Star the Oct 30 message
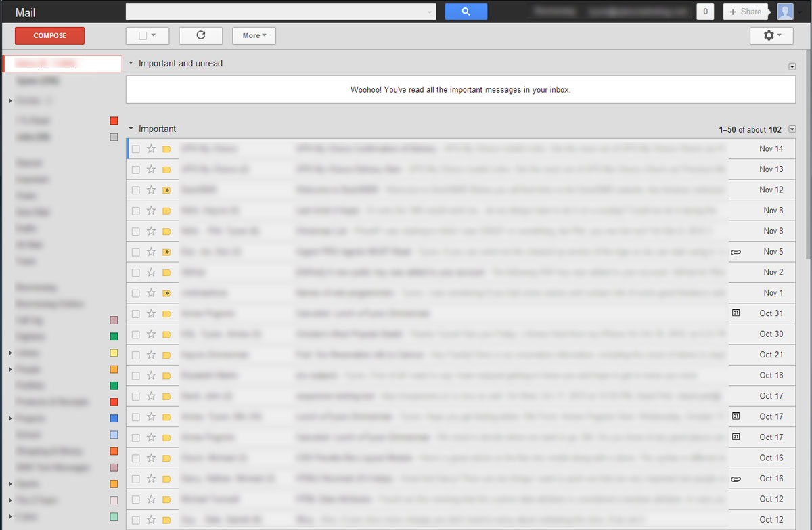The width and height of the screenshot is (812, 530). point(151,334)
